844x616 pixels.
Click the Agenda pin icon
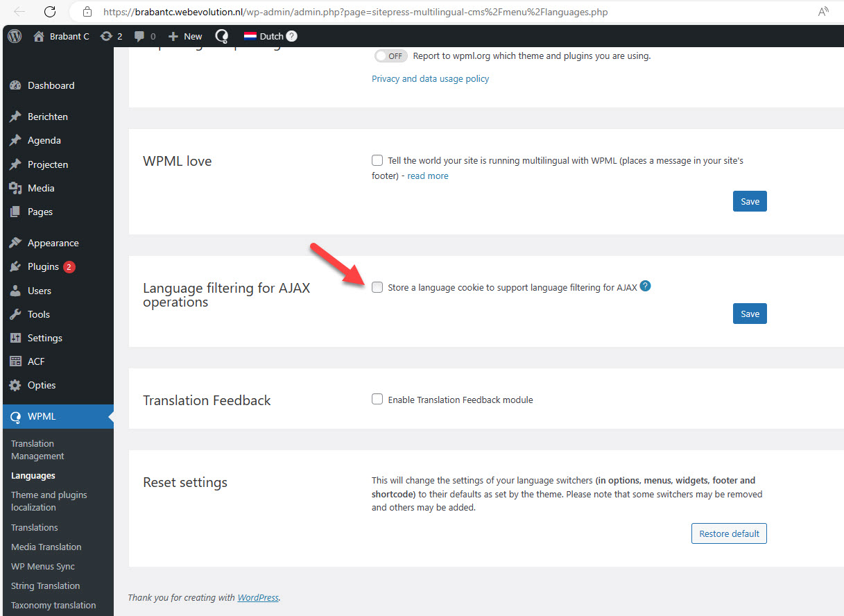15,140
